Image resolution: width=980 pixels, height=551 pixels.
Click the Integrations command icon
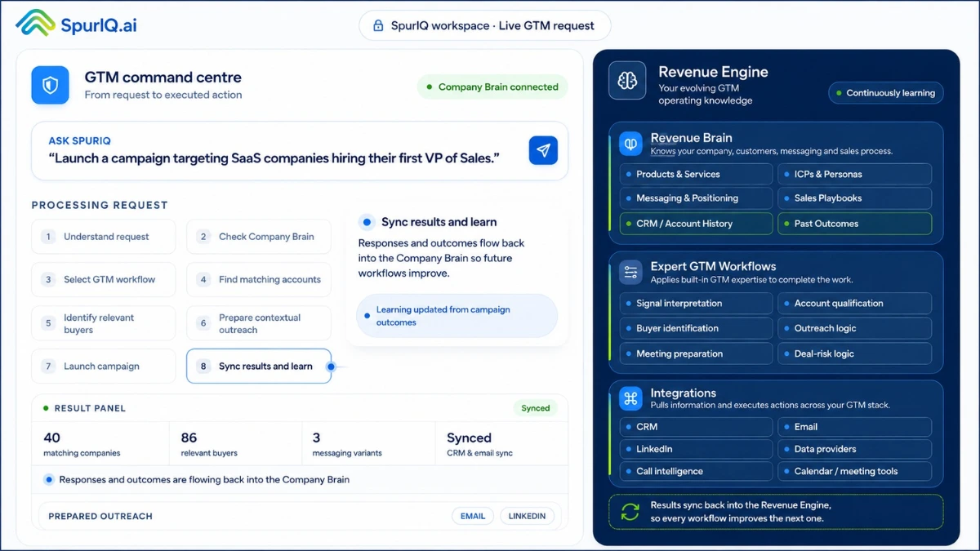tap(630, 398)
